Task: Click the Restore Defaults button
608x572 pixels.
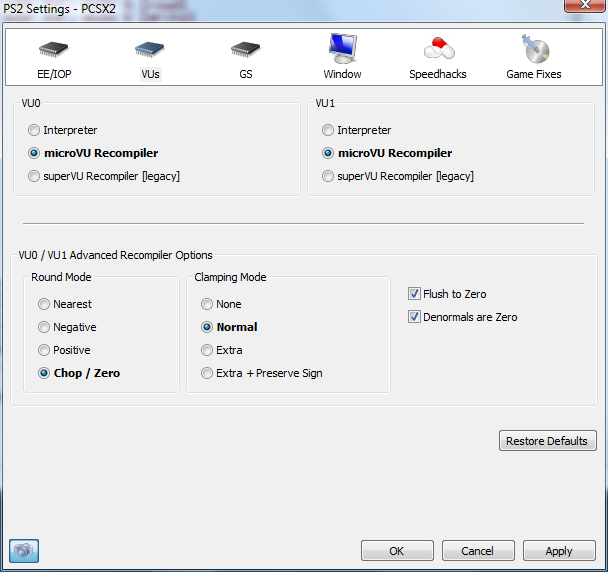Action: 548,441
